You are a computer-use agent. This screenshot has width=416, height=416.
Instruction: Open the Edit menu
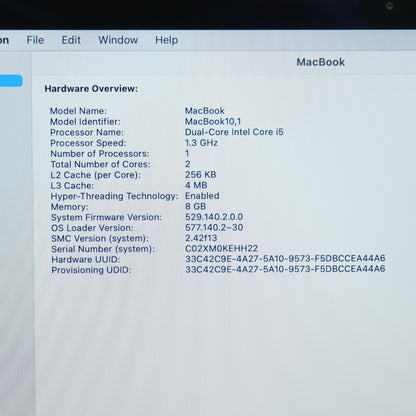71,40
